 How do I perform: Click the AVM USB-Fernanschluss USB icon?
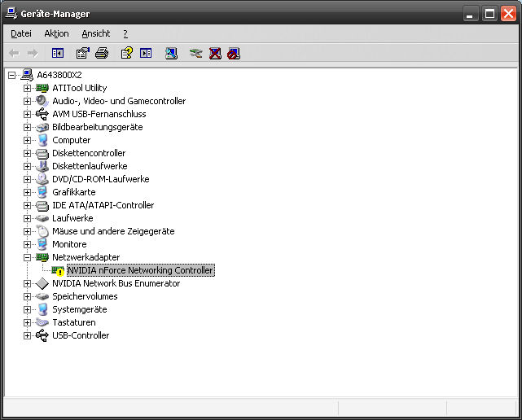coord(42,114)
